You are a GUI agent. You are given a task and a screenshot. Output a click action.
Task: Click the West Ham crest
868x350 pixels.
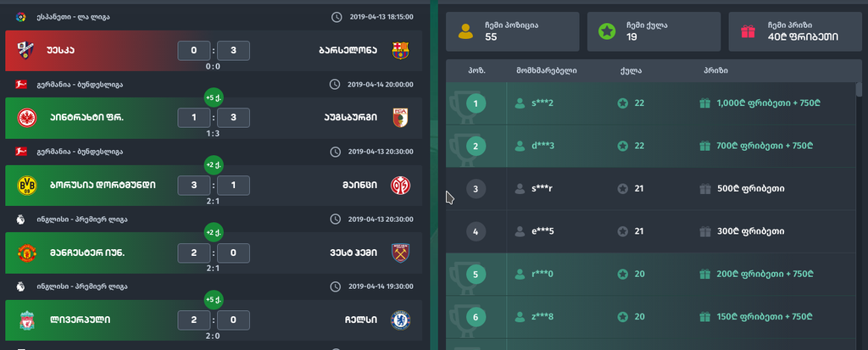(401, 253)
